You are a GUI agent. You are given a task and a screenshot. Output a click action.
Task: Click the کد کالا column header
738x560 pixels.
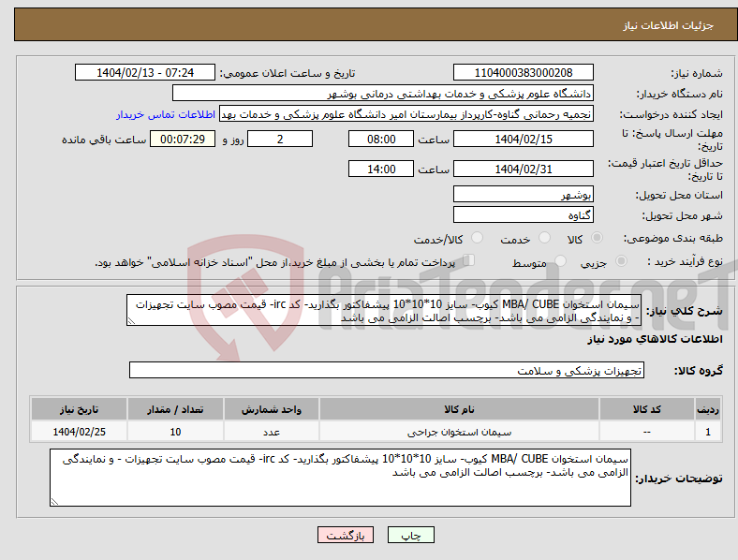pos(647,409)
